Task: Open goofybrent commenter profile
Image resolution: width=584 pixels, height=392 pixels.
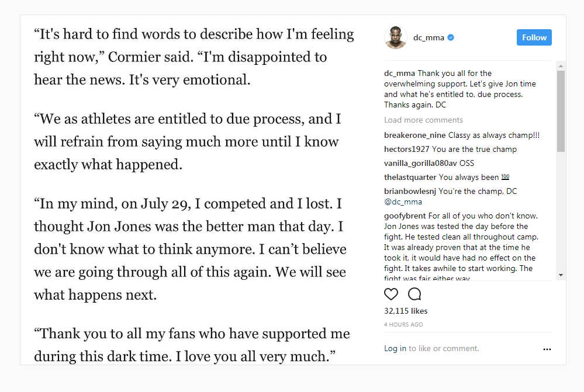Action: click(405, 216)
